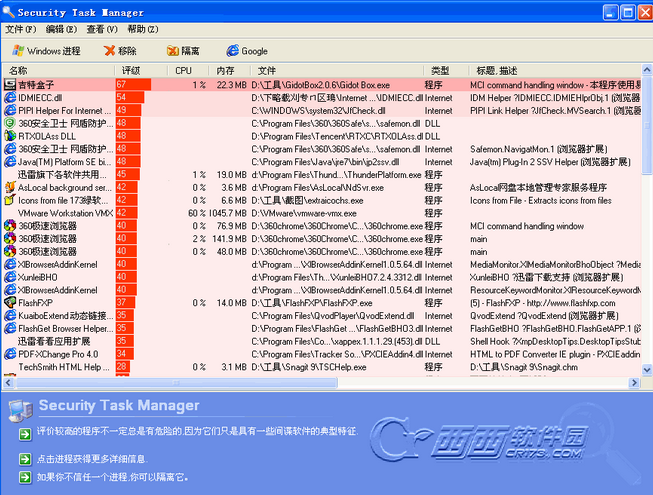This screenshot has width=653, height=495.
Task: Click the green arrow beside 评价较高的程序 hint
Action: (x=25, y=434)
